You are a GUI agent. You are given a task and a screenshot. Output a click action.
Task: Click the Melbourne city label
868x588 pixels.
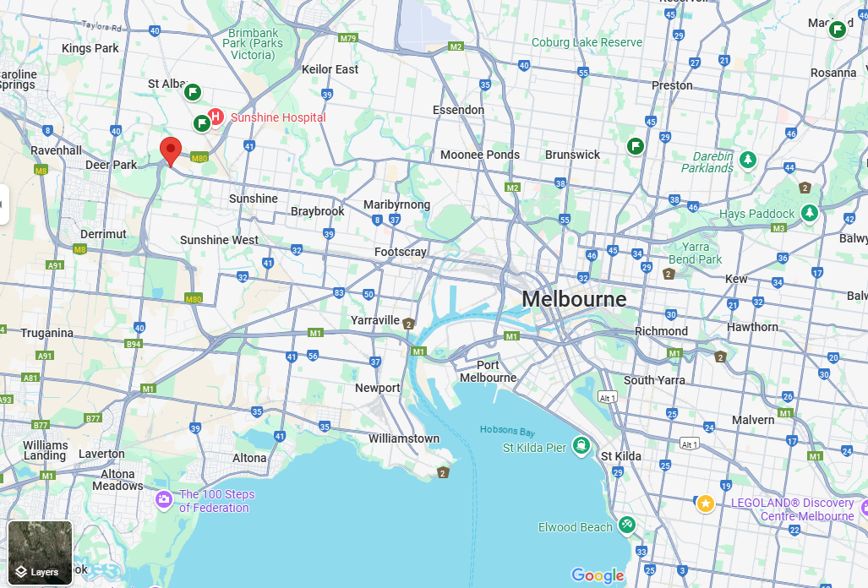pyautogui.click(x=574, y=299)
